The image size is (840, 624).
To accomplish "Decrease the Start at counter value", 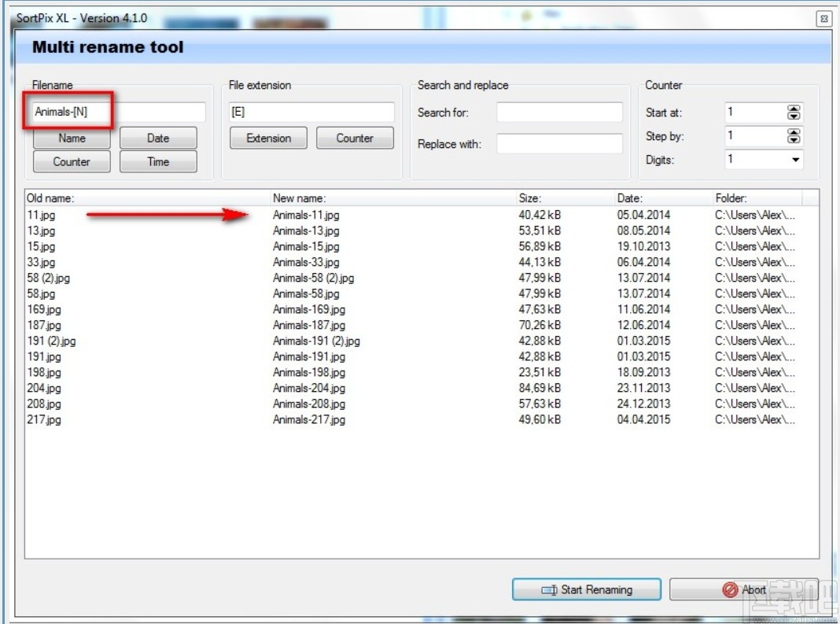I will (794, 116).
